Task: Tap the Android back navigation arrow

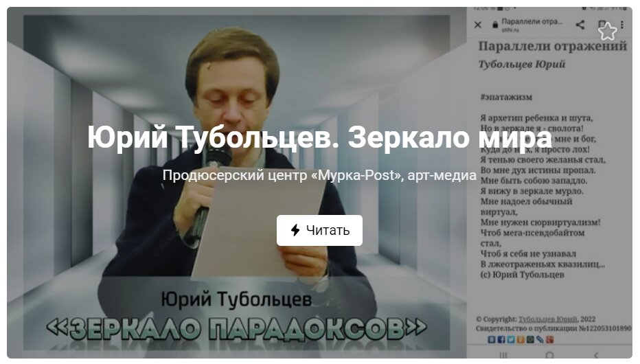Action: point(596,355)
